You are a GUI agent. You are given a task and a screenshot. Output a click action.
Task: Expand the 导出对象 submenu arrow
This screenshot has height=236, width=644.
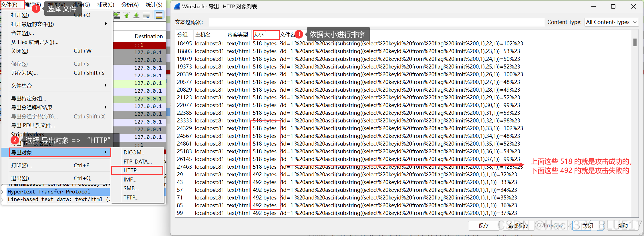[x=106, y=152]
